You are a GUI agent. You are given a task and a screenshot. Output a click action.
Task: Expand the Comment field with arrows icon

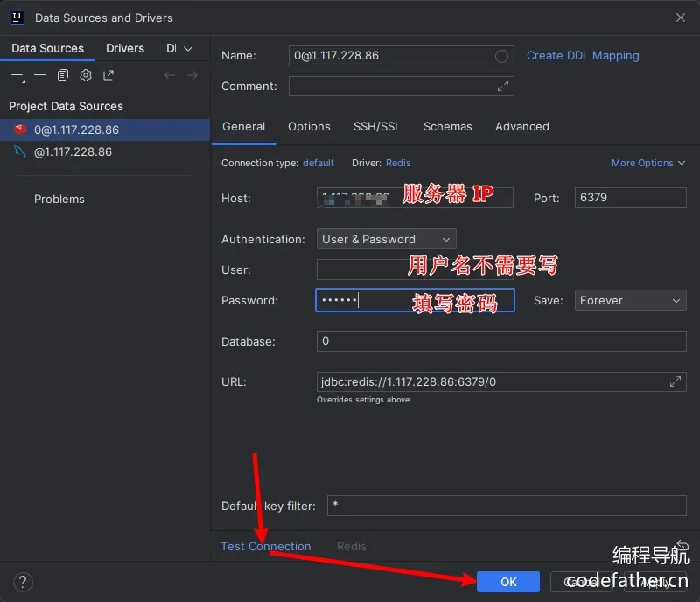pos(502,86)
